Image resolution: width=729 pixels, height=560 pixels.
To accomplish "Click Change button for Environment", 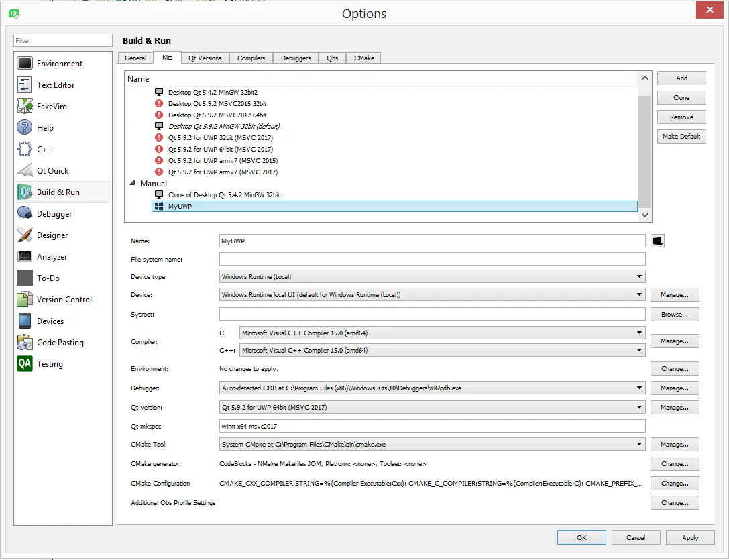I will pos(675,368).
